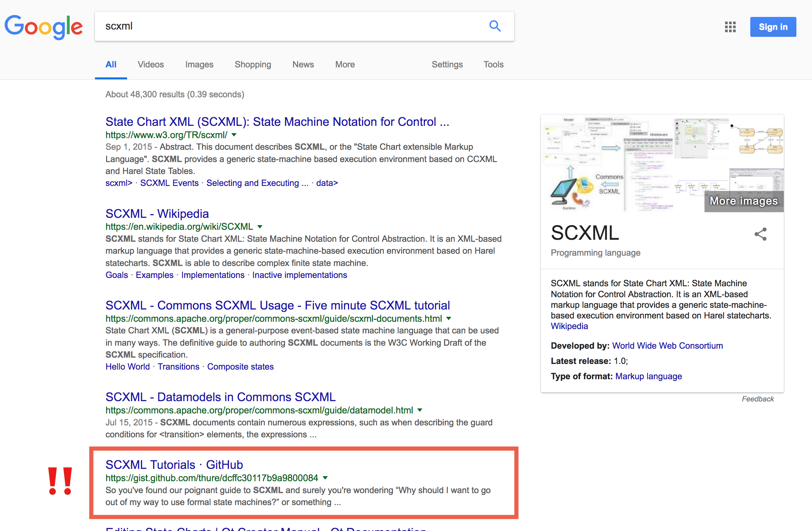Image resolution: width=812 pixels, height=531 pixels.
Task: Click the Programming language subtitle
Action: pos(595,253)
